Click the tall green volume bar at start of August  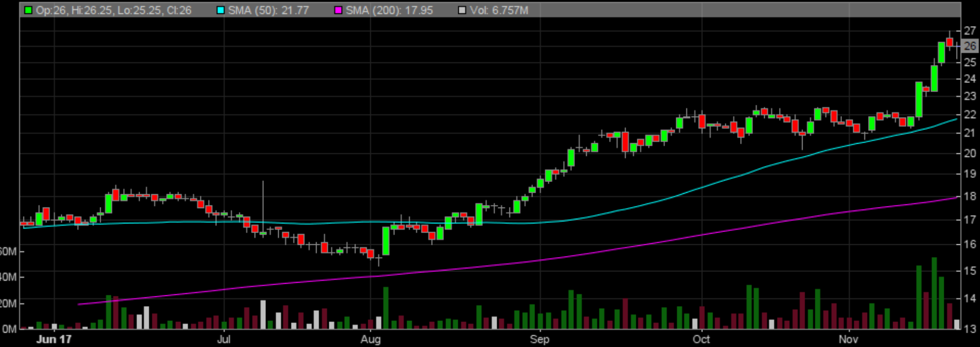click(x=386, y=308)
